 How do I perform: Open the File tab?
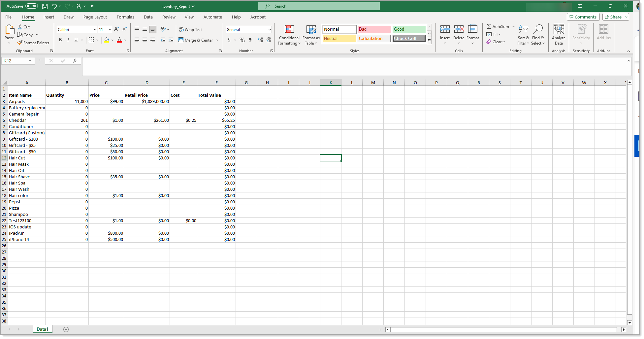click(9, 17)
